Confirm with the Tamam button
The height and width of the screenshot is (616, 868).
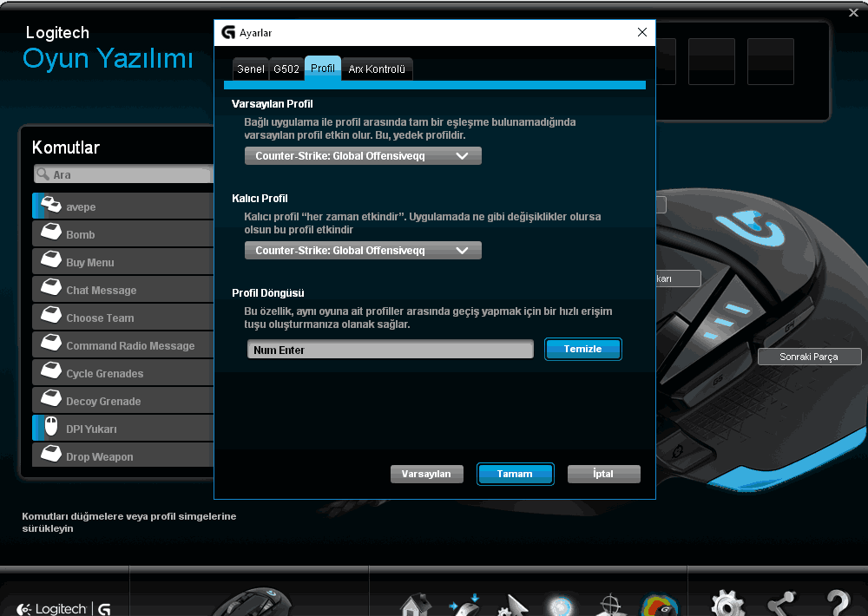(x=515, y=475)
